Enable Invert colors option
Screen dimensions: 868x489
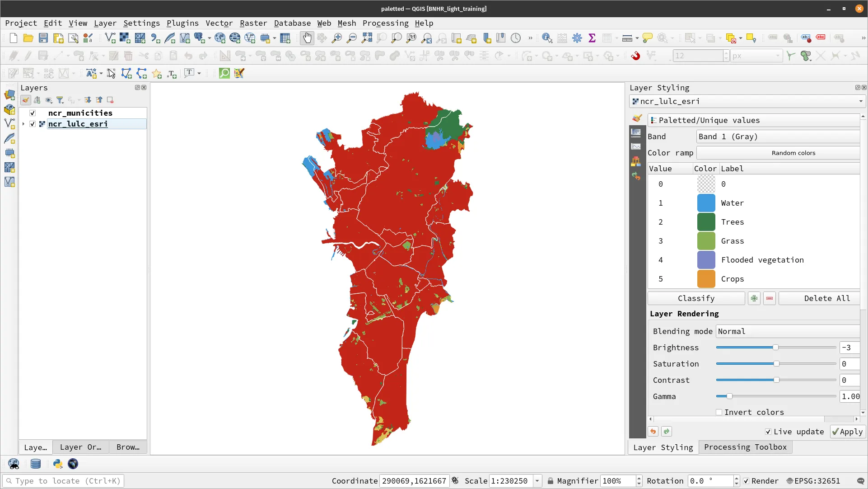tap(719, 412)
